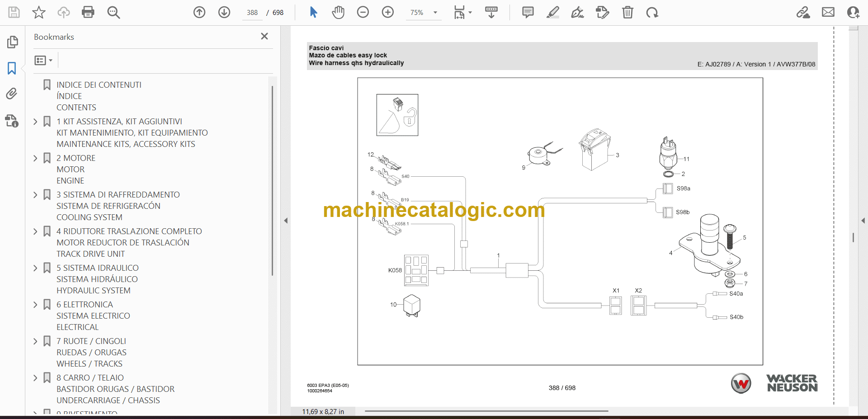This screenshot has height=419, width=868.
Task: Go to previous page with up arrow
Action: point(199,12)
